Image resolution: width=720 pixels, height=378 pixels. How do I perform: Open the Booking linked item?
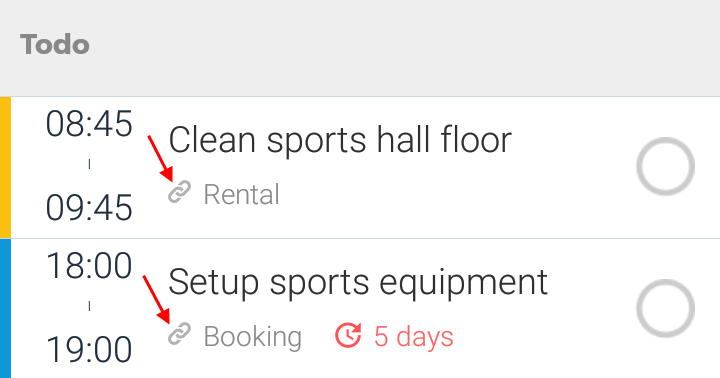[x=253, y=337]
